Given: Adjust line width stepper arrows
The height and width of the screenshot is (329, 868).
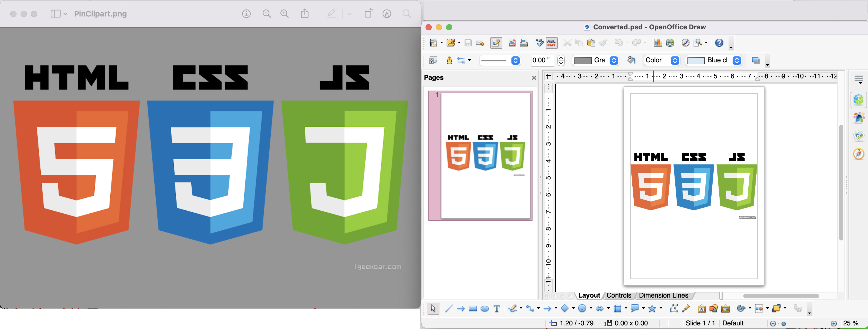Looking at the screenshot, I should coord(561,61).
